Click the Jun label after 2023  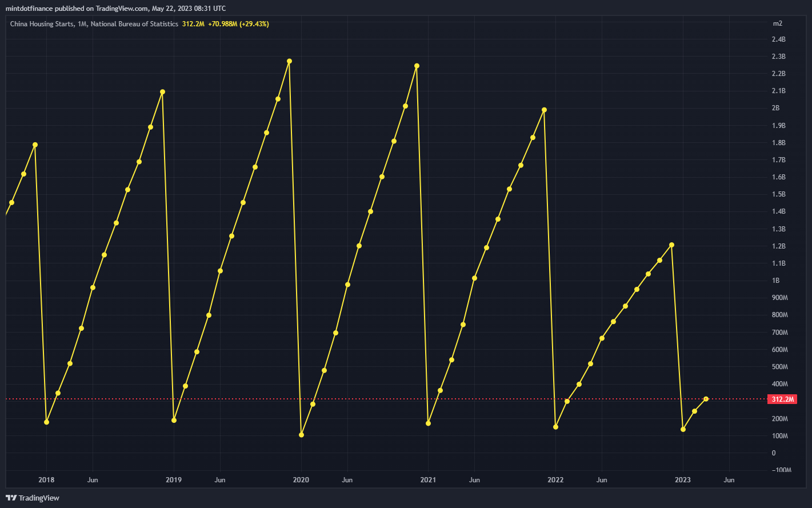(x=729, y=480)
